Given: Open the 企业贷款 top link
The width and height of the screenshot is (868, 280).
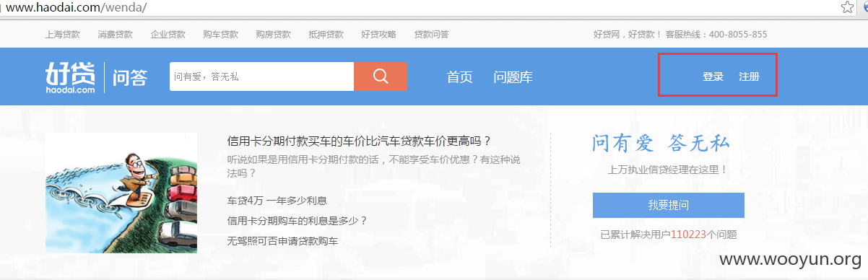Looking at the screenshot, I should (168, 34).
